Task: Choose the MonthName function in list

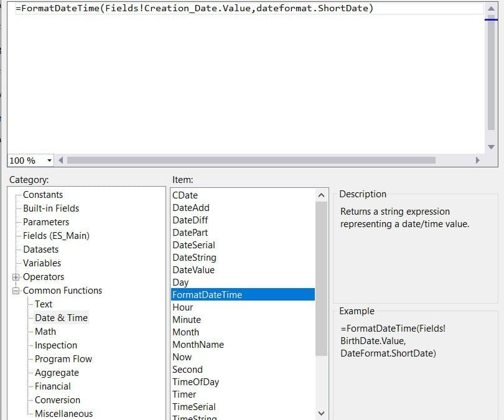Action: 198,345
